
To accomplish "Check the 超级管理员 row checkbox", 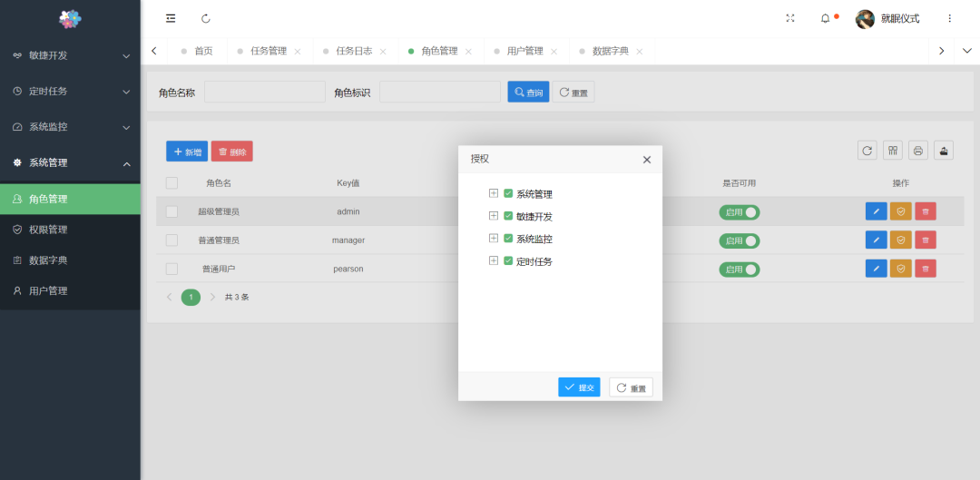I will (171, 212).
